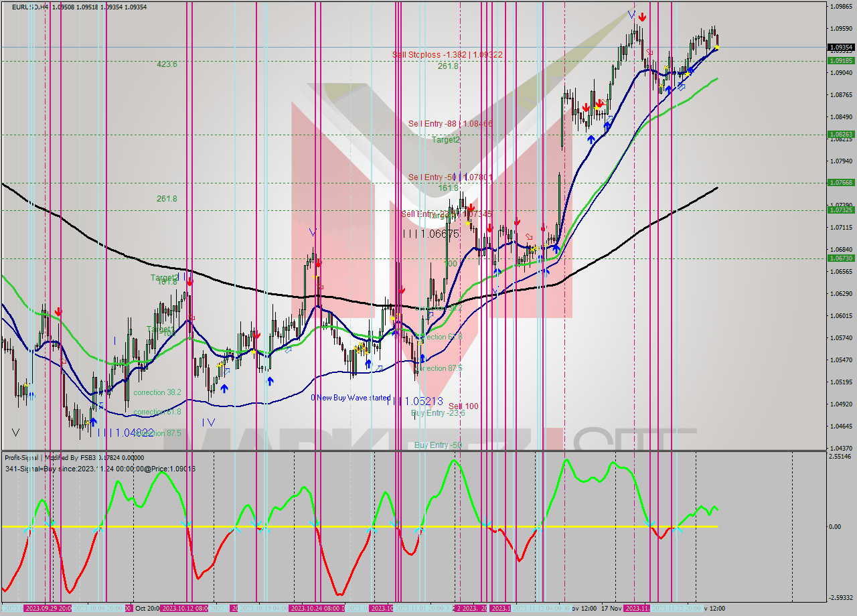This screenshot has width=857, height=616.
Task: Click the 'Buy Entry -50' label
Action: click(438, 445)
